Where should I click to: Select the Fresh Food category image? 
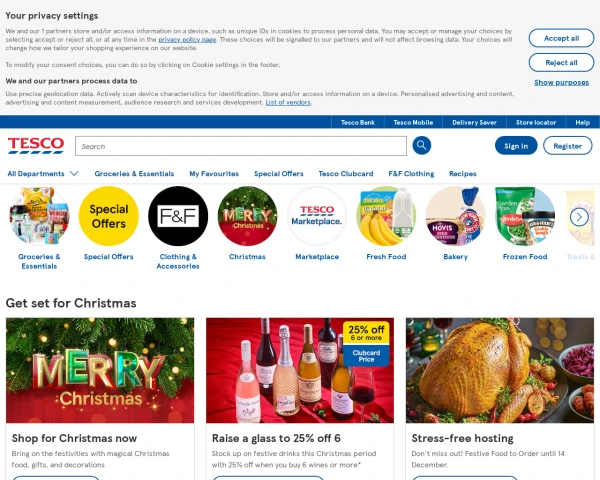coord(386,216)
